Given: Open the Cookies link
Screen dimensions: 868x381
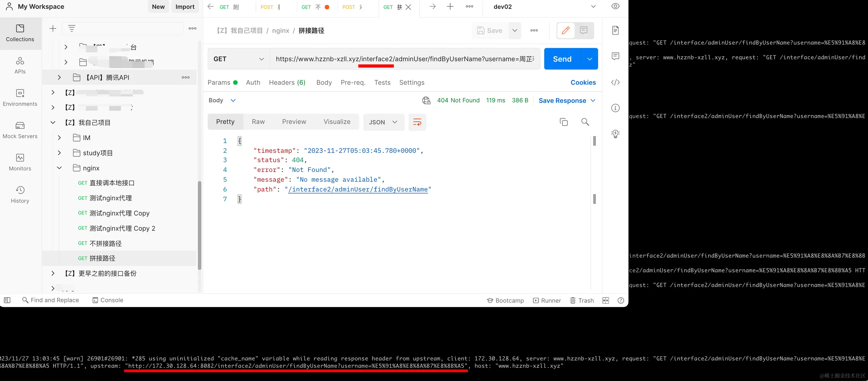Looking at the screenshot, I should (x=583, y=83).
